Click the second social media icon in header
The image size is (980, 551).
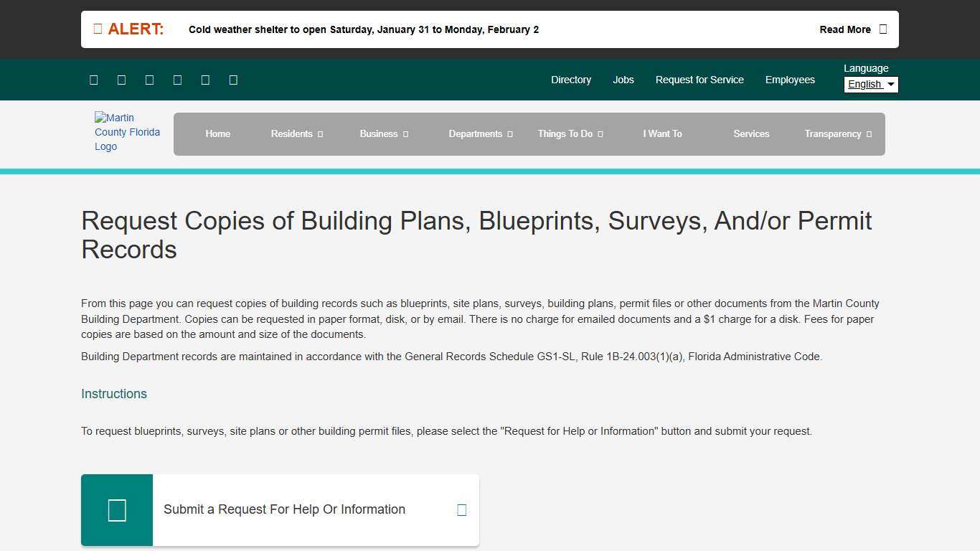121,80
